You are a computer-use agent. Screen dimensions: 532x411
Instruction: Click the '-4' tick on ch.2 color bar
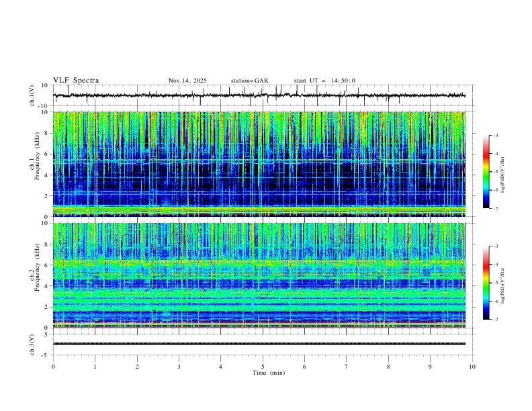pyautogui.click(x=496, y=265)
